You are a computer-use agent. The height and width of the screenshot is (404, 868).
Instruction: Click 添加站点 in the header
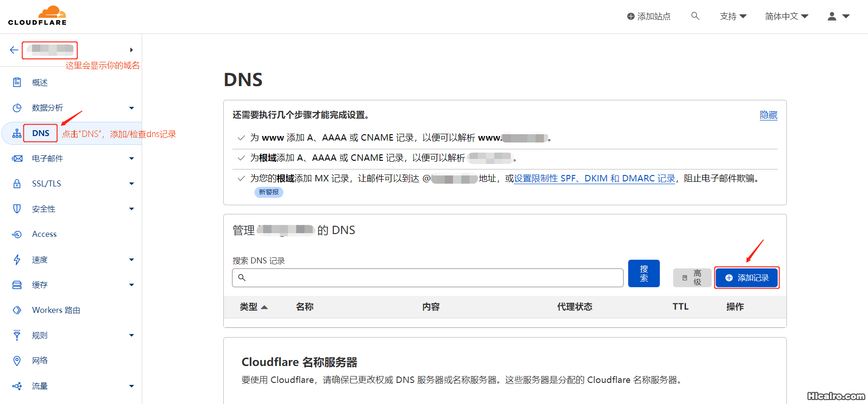[649, 16]
